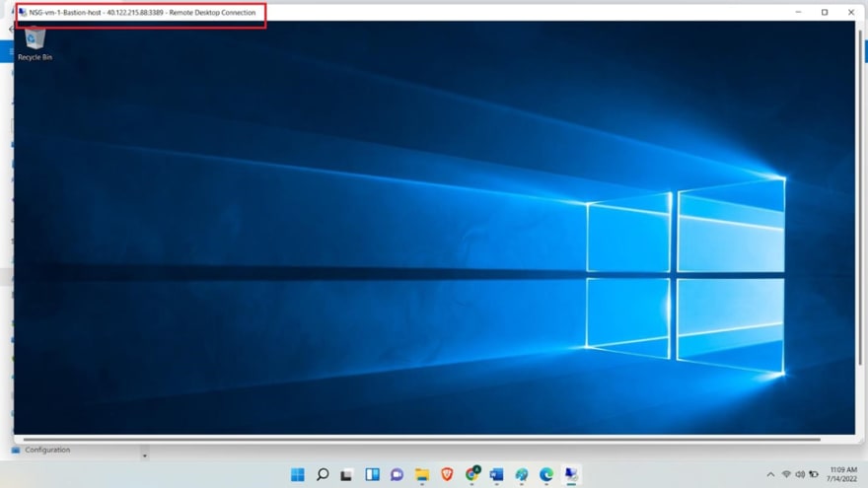Viewport: 868px width, 488px height.
Task: Launch Brave browser from taskbar
Action: tap(447, 474)
